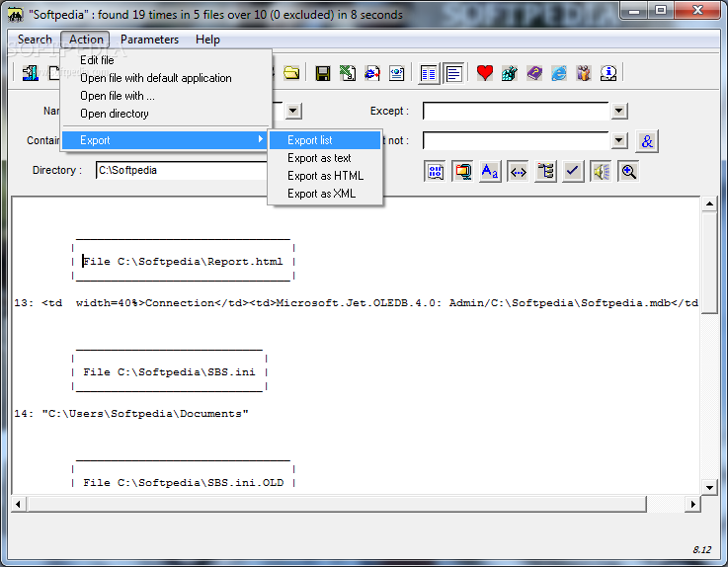Viewport: 728px width, 567px height.
Task: Click the Internet Explorer HTML export icon
Action: [x=371, y=73]
